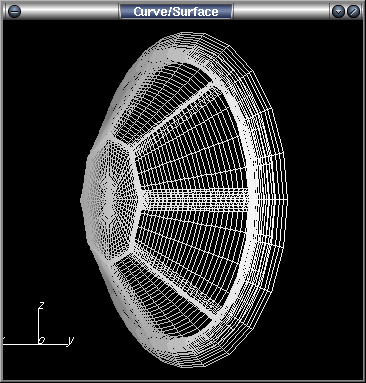The height and width of the screenshot is (383, 366).
Task: Open the window menu minus button
Action: [x=14, y=12]
